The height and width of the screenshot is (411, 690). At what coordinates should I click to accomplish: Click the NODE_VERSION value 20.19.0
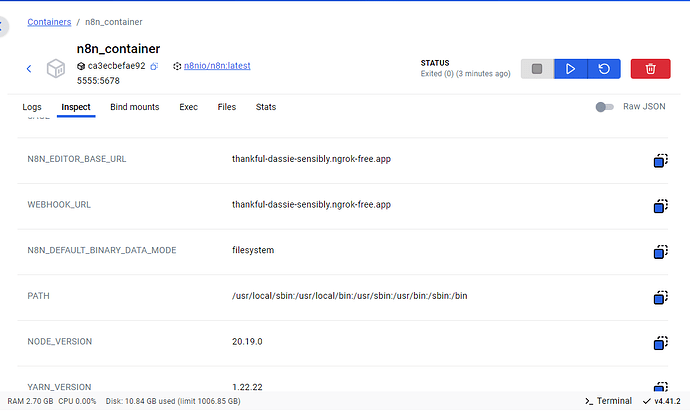247,341
